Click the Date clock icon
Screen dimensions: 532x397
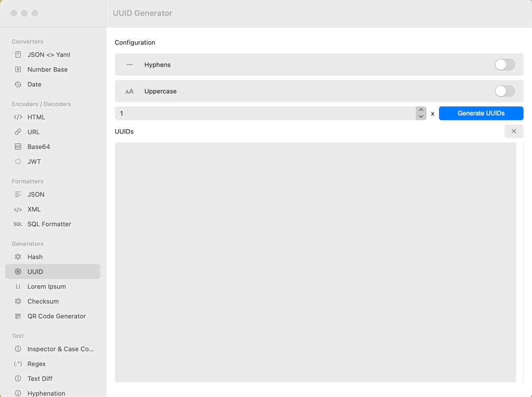tap(18, 84)
